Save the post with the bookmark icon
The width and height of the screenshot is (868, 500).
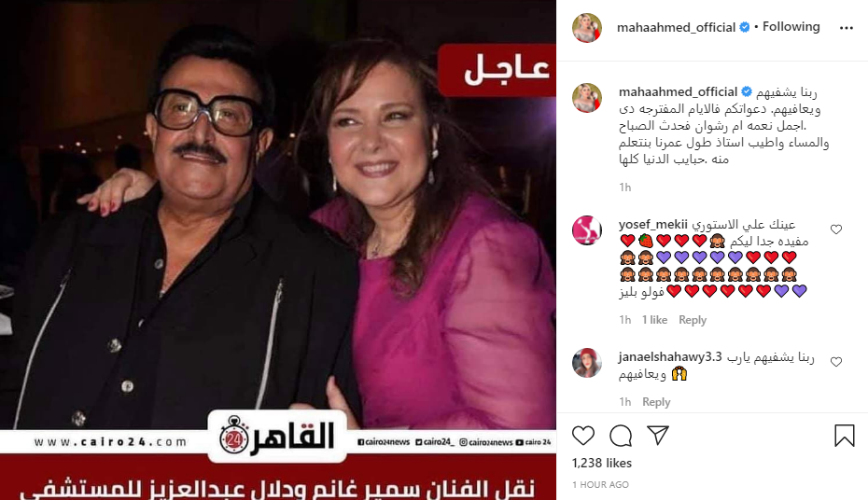844,436
